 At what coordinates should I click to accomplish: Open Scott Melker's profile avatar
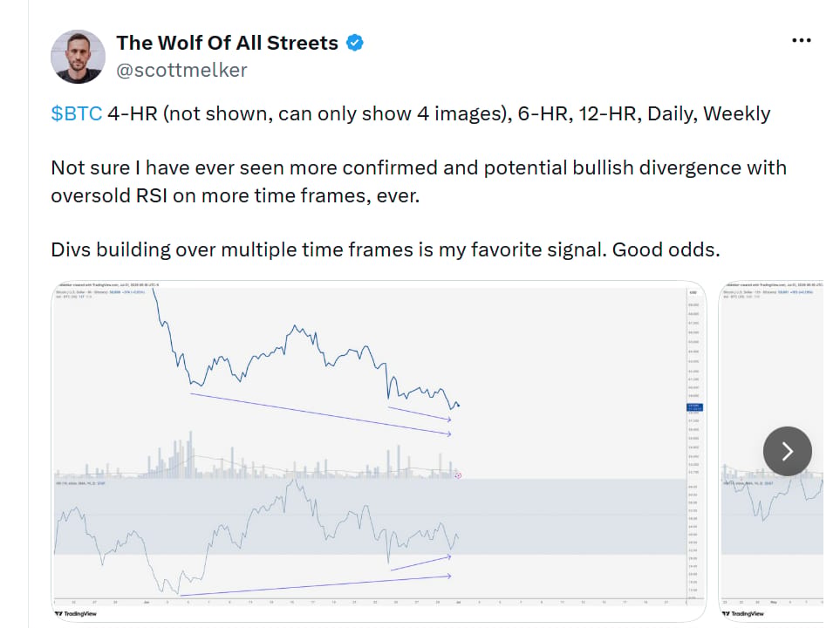point(78,57)
